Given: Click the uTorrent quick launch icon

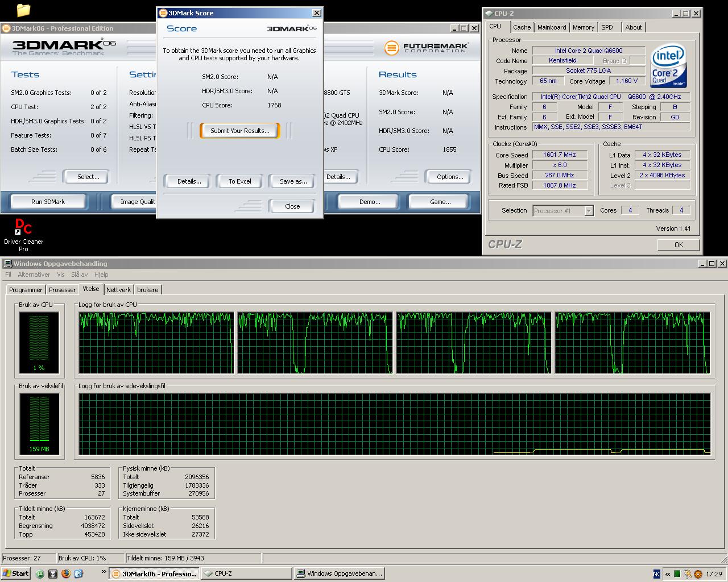Looking at the screenshot, I should tap(40, 573).
